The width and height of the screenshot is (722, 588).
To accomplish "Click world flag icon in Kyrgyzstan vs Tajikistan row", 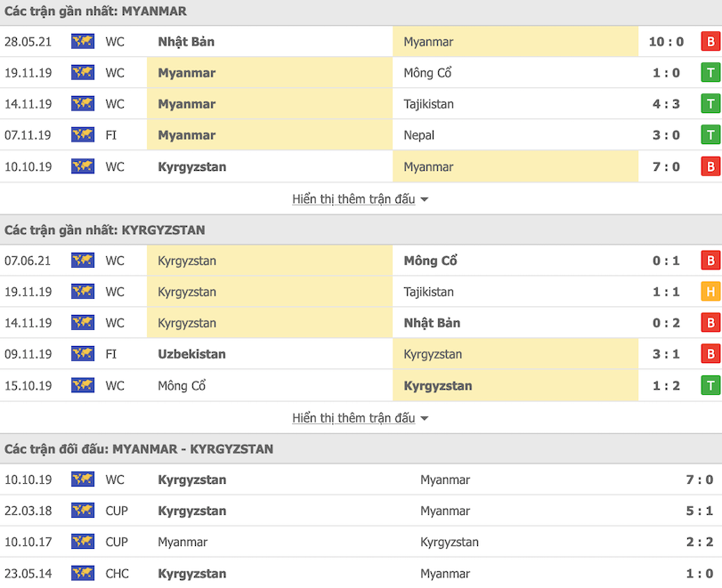I will [x=83, y=292].
